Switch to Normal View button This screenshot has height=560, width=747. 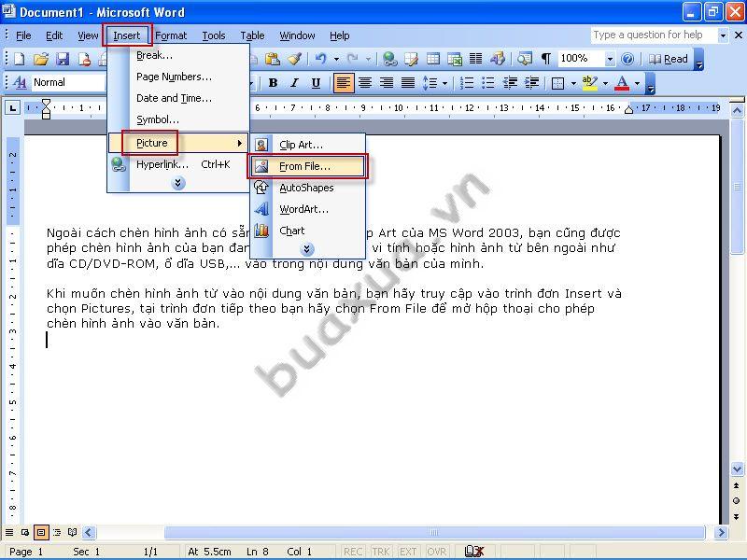[x=9, y=532]
